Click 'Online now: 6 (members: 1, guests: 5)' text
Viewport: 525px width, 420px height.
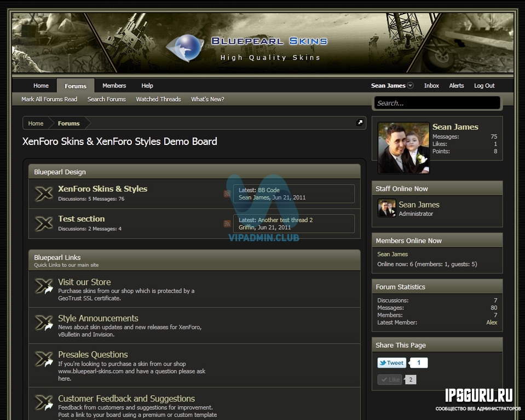(427, 264)
